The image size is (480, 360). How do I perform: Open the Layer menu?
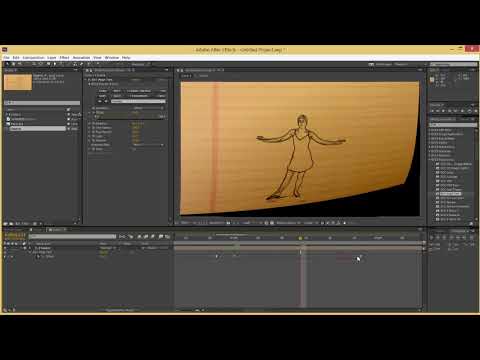[52, 58]
